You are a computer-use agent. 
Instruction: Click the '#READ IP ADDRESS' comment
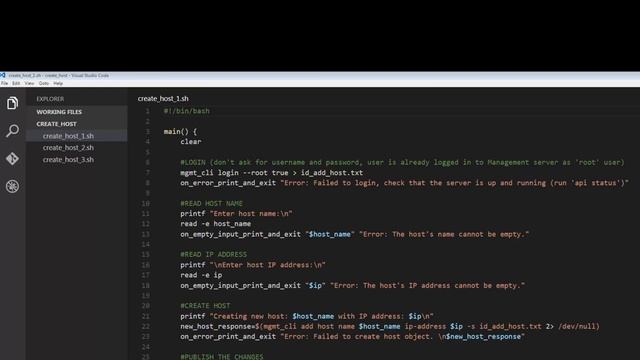coord(213,254)
